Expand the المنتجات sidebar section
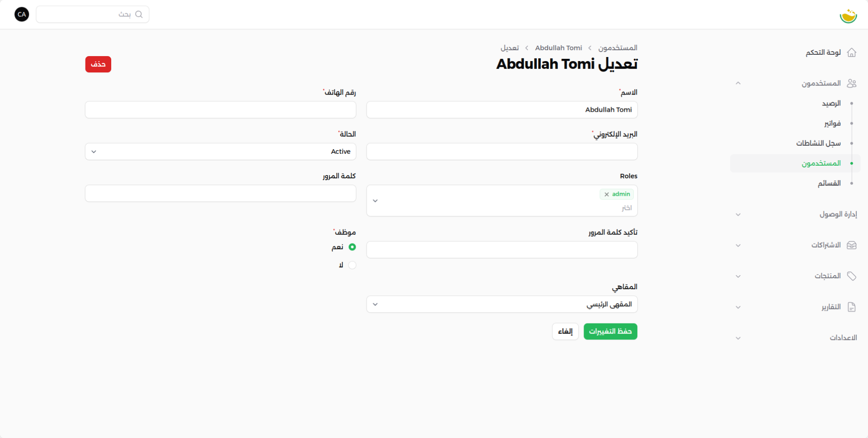This screenshot has width=868, height=438. pyautogui.click(x=738, y=276)
